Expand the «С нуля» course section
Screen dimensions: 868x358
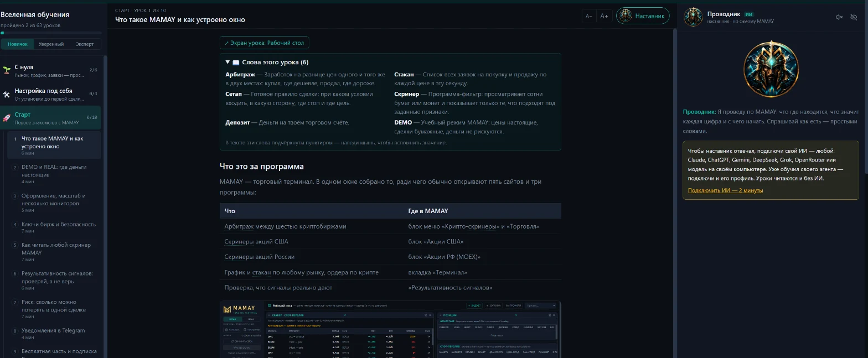[50, 70]
